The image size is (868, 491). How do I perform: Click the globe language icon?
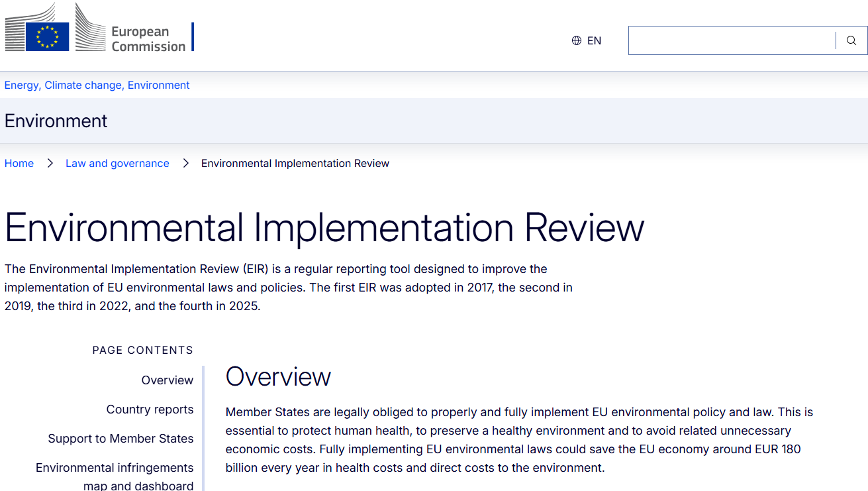[577, 40]
